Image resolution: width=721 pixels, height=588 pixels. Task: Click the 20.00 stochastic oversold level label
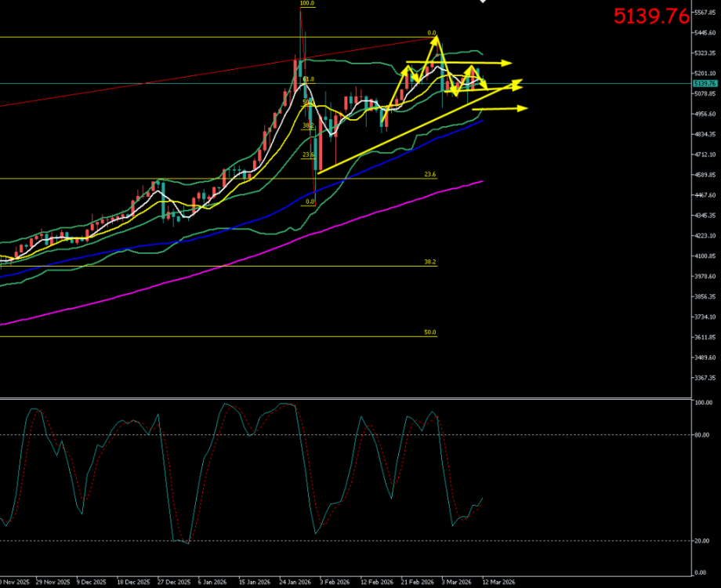point(703,541)
